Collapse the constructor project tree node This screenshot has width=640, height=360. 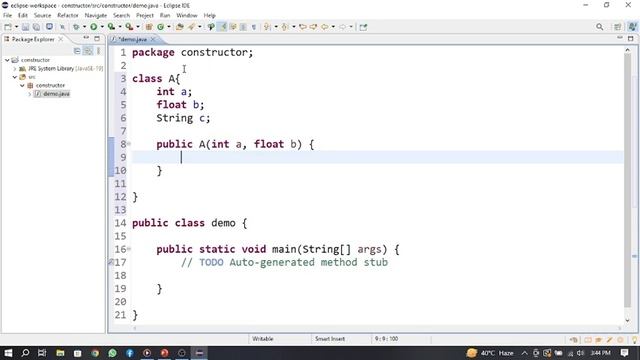click(7, 60)
